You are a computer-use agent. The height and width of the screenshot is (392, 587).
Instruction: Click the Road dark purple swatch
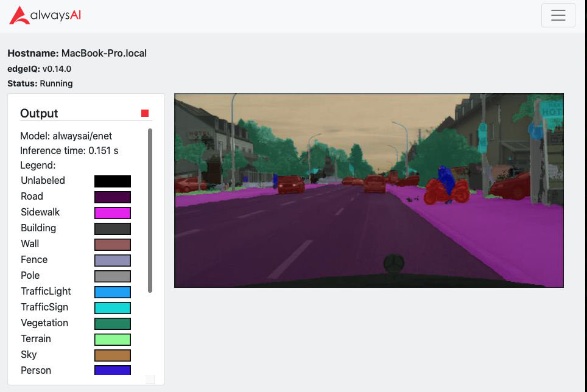coord(112,197)
